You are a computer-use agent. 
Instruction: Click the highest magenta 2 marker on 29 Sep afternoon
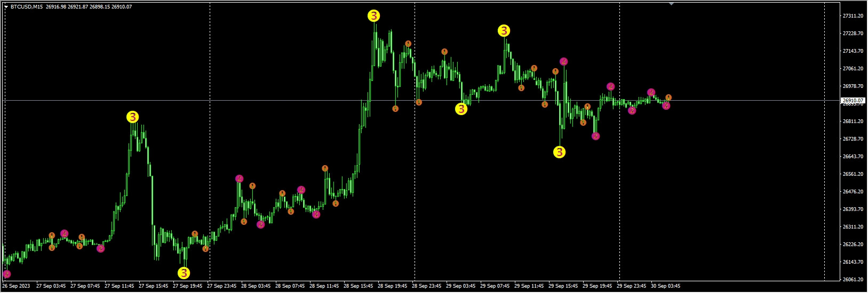(x=564, y=62)
